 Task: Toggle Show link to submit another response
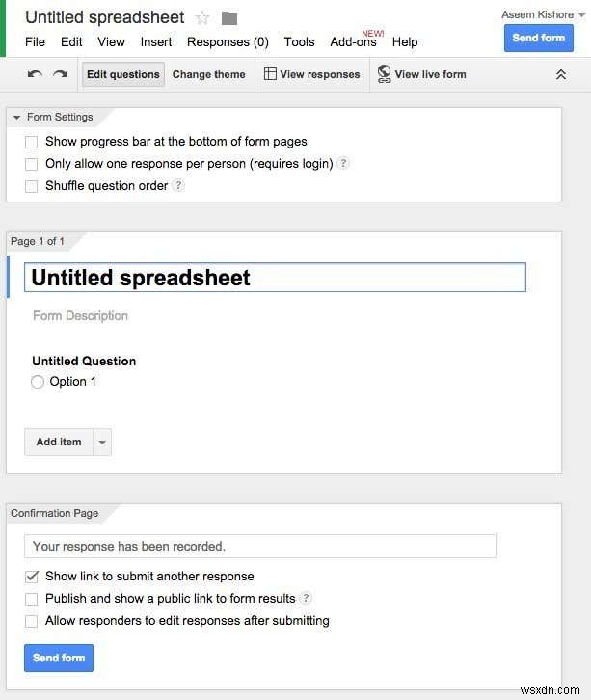coord(32,577)
